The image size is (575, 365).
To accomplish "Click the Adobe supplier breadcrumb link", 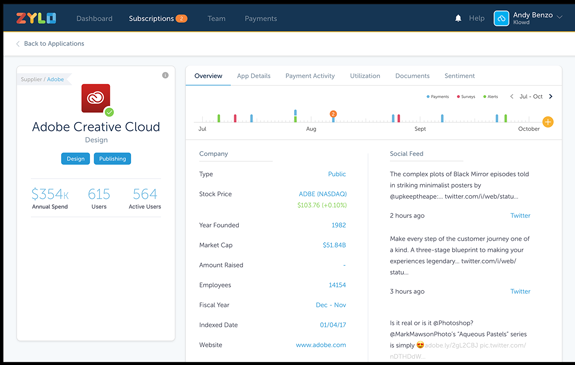I will coord(55,79).
